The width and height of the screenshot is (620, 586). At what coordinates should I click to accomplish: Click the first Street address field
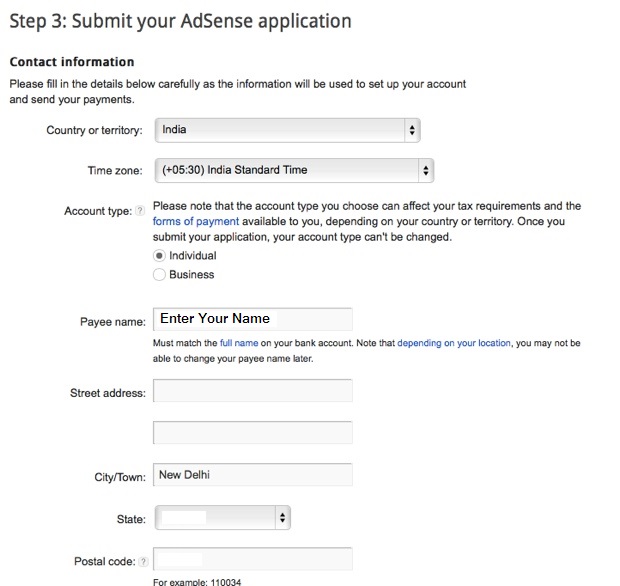pyautogui.click(x=252, y=391)
